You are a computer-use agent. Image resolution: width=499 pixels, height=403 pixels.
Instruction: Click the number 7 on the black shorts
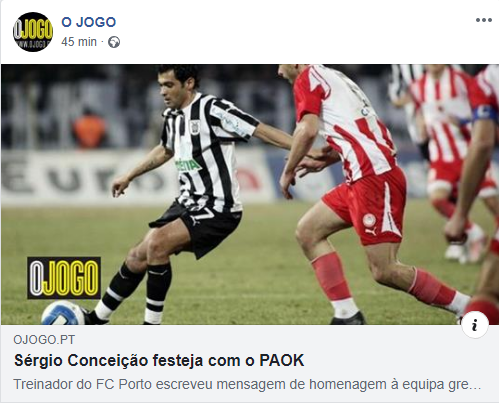[204, 214]
